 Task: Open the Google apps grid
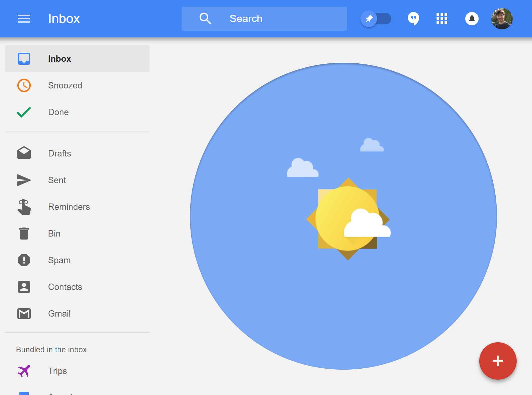[x=442, y=19]
